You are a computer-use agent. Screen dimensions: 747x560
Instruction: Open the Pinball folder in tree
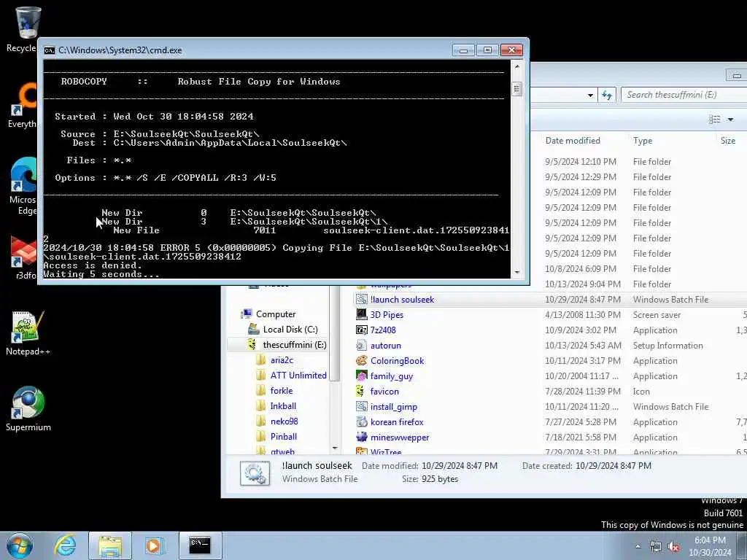pyautogui.click(x=284, y=436)
